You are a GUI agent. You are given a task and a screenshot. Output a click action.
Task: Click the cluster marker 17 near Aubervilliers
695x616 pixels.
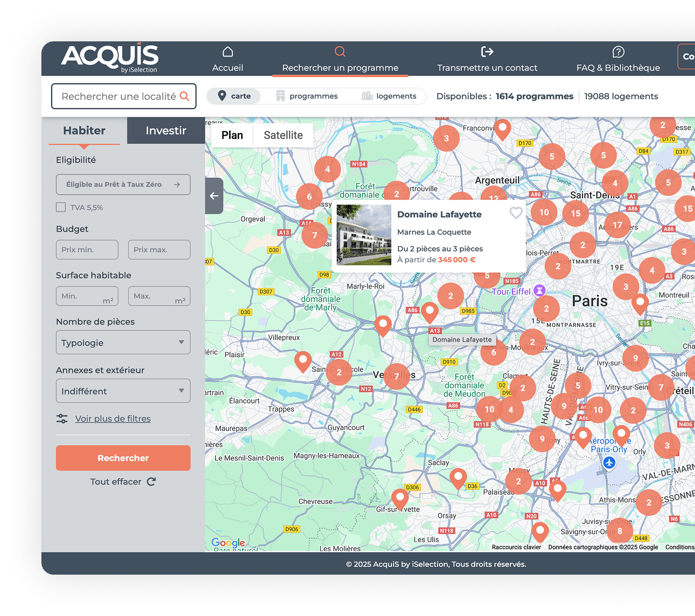(617, 225)
